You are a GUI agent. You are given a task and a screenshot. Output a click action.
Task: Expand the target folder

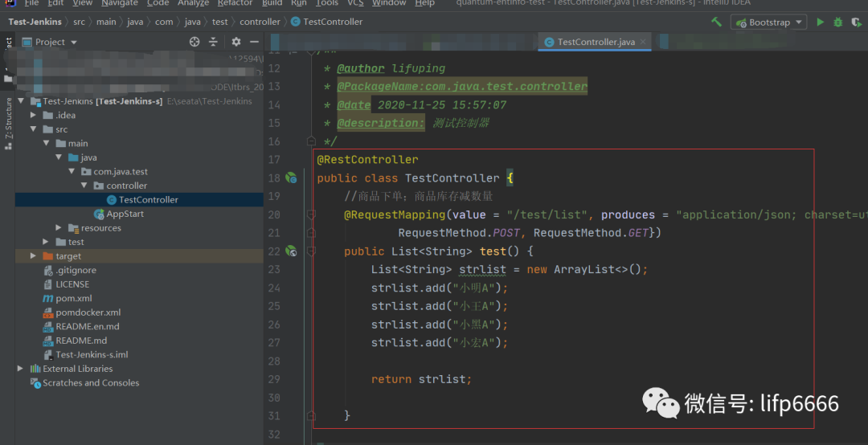coord(33,255)
